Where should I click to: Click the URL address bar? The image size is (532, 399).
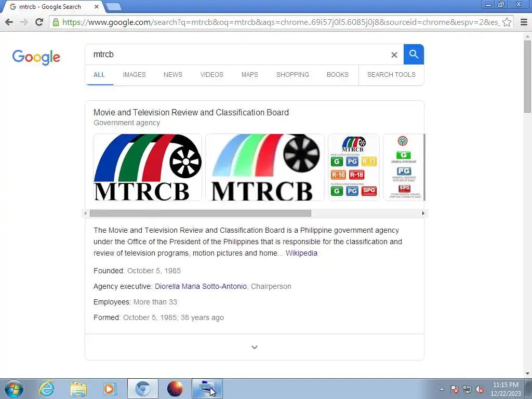click(280, 22)
